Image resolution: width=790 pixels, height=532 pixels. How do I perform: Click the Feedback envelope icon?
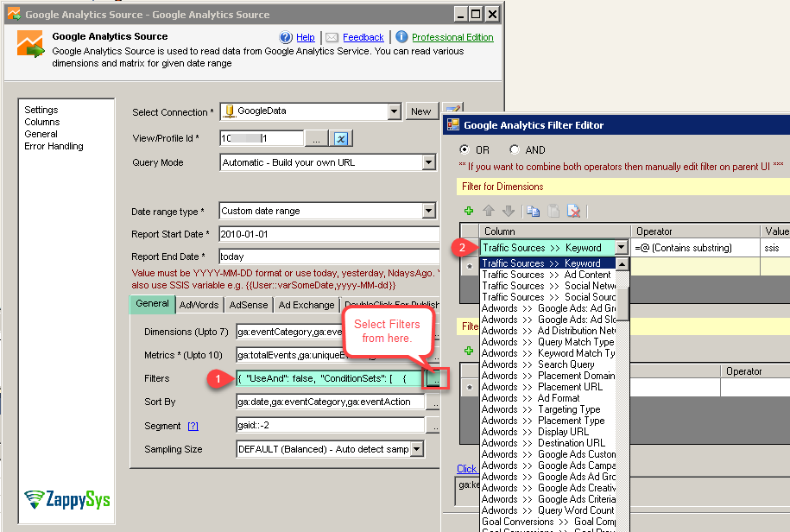(332, 38)
